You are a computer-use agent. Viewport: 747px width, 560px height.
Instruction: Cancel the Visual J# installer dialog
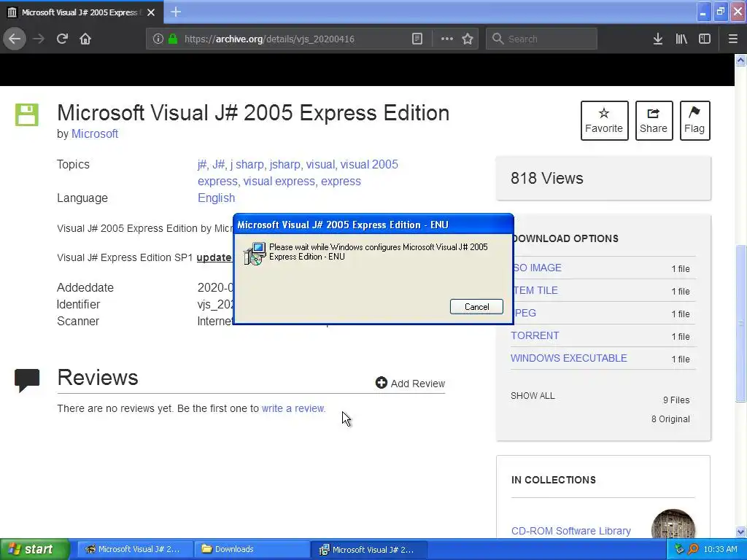click(x=476, y=307)
